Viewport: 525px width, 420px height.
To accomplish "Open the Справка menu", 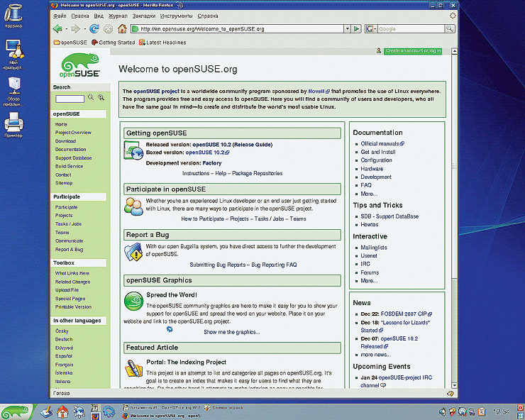I will 208,16.
